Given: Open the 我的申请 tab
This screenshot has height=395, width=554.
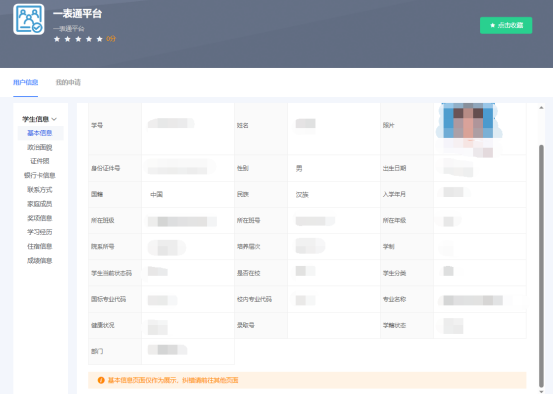Looking at the screenshot, I should click(68, 82).
